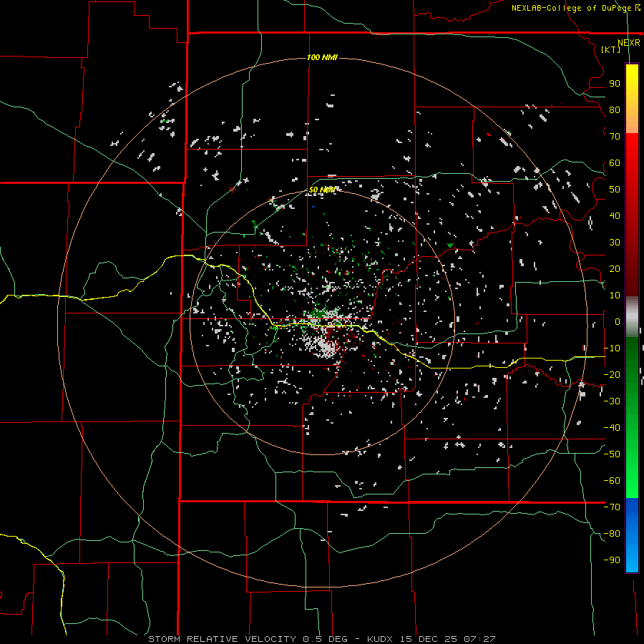Screen dimensions: 644x644
Task: Select the -10 value on the velocity scale
Action: [612, 348]
